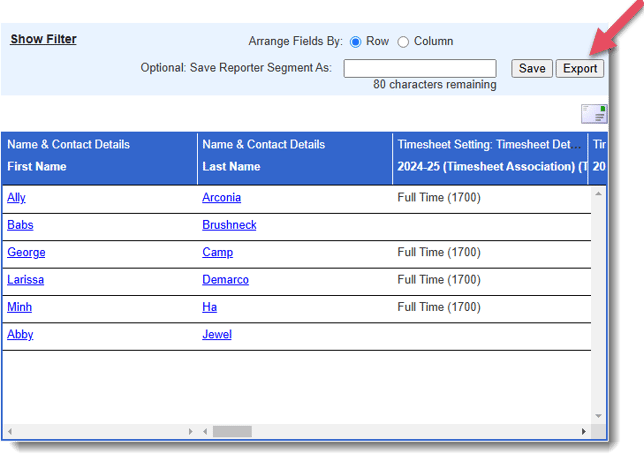Open George's contact record link
Screen dimensions: 644x462
click(x=26, y=253)
